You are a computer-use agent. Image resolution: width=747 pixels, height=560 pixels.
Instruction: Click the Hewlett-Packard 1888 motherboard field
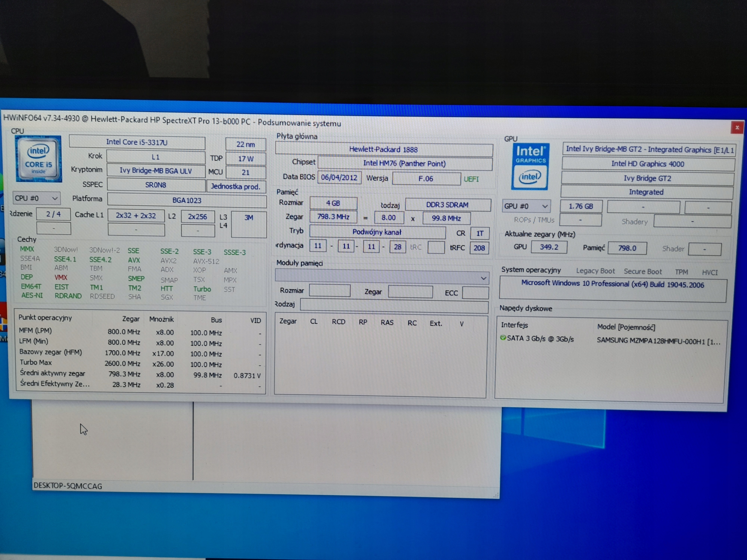[x=384, y=150]
